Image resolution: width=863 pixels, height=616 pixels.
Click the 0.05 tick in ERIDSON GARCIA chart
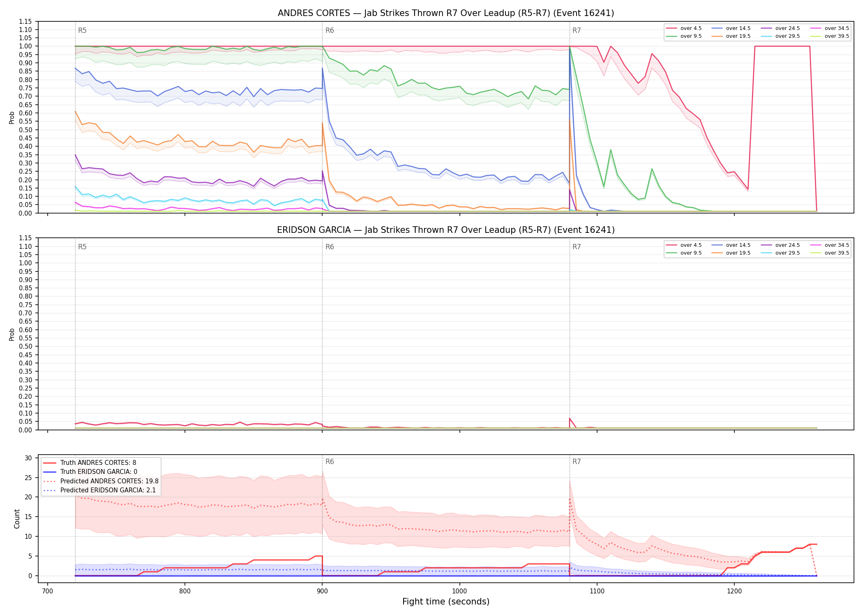25,421
